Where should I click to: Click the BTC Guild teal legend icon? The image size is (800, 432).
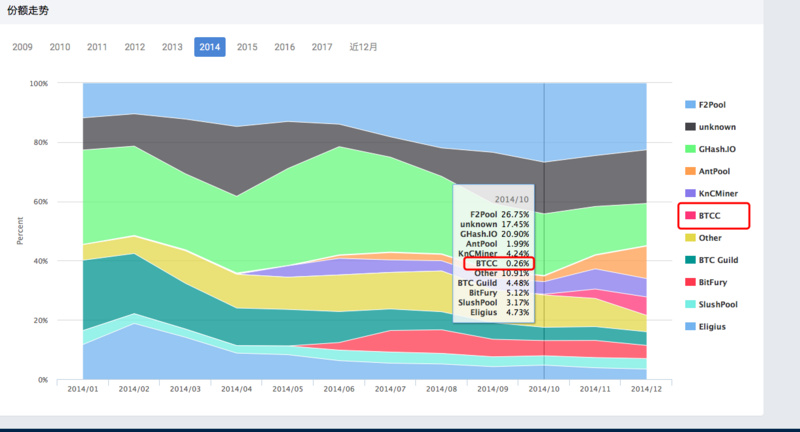(x=690, y=259)
